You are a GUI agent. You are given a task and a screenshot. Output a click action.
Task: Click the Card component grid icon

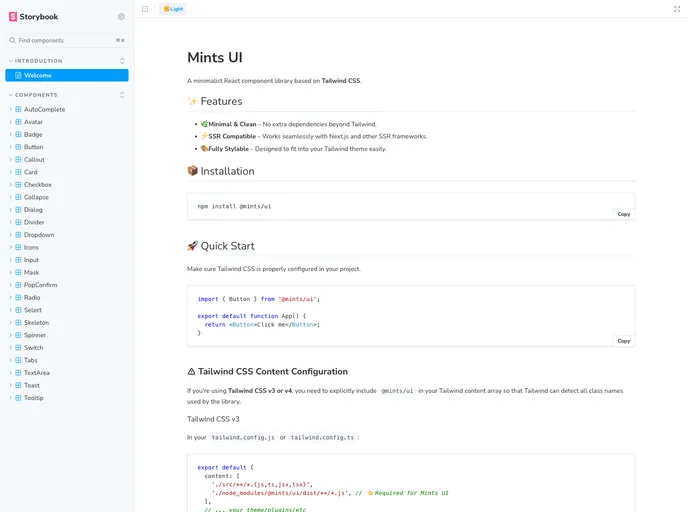point(18,172)
